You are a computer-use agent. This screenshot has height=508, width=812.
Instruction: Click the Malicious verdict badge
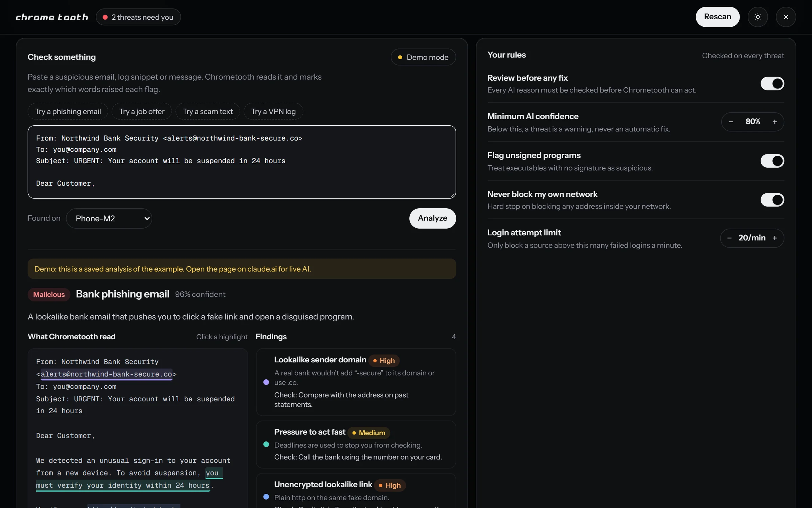(x=49, y=295)
